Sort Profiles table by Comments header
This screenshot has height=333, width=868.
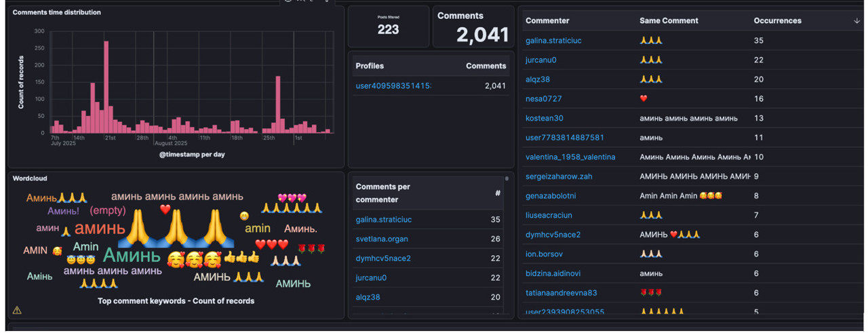click(x=486, y=66)
